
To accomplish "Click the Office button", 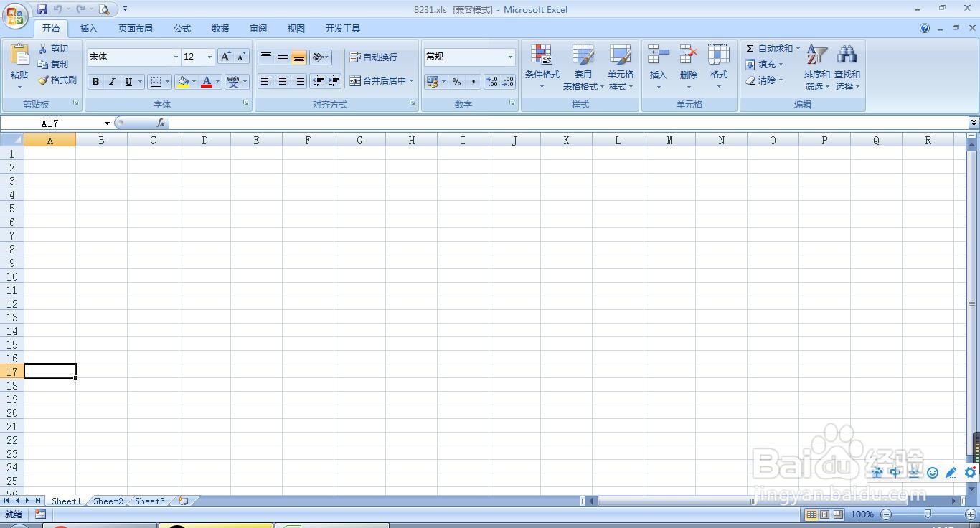I will point(15,15).
